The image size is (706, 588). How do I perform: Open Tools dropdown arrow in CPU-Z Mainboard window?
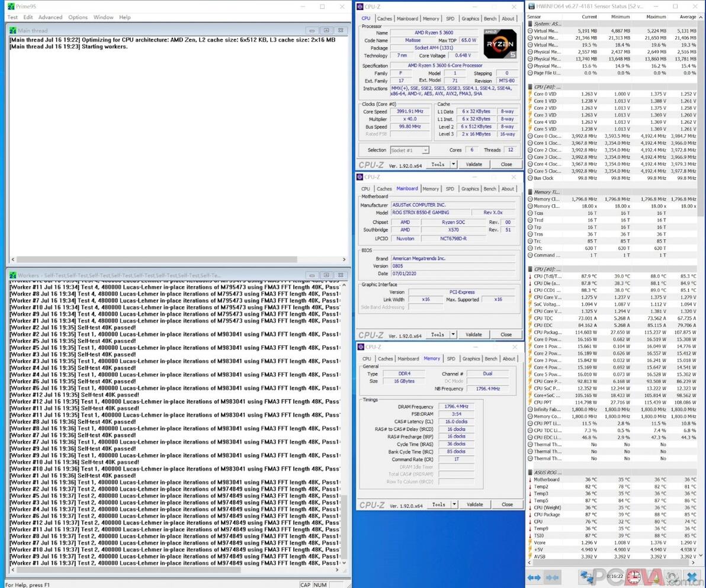pos(453,335)
